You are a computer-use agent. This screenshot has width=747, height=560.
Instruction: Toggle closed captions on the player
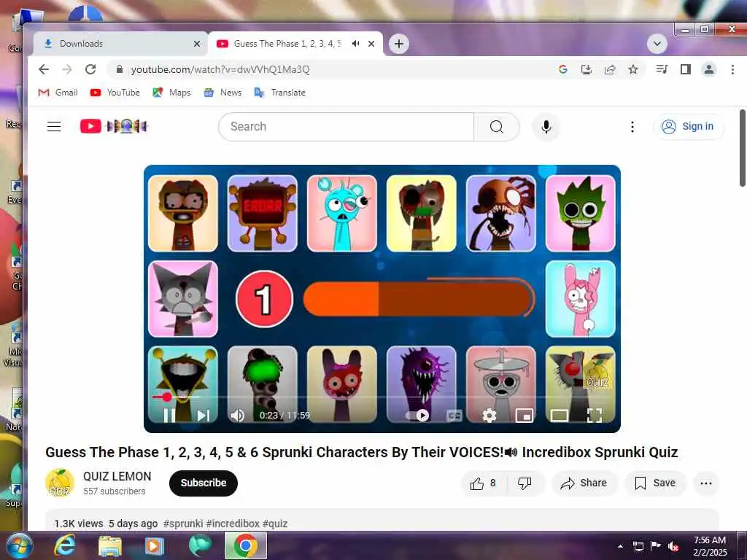pyautogui.click(x=454, y=415)
